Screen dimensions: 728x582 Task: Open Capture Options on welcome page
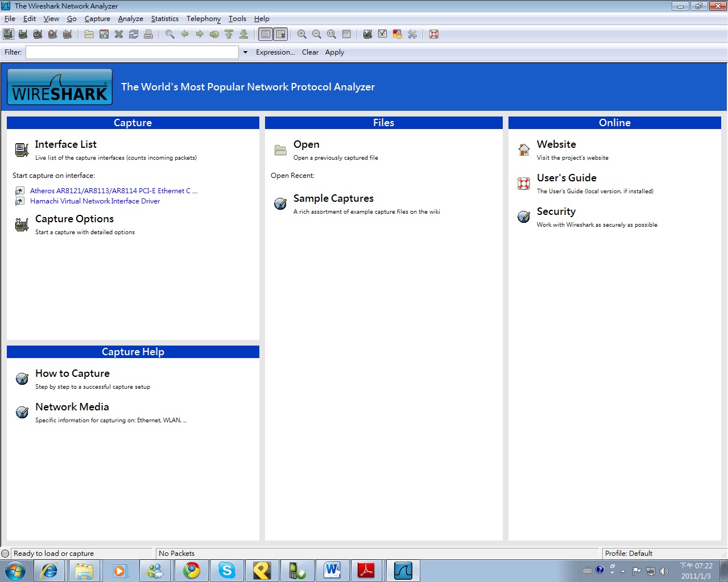[x=75, y=219]
